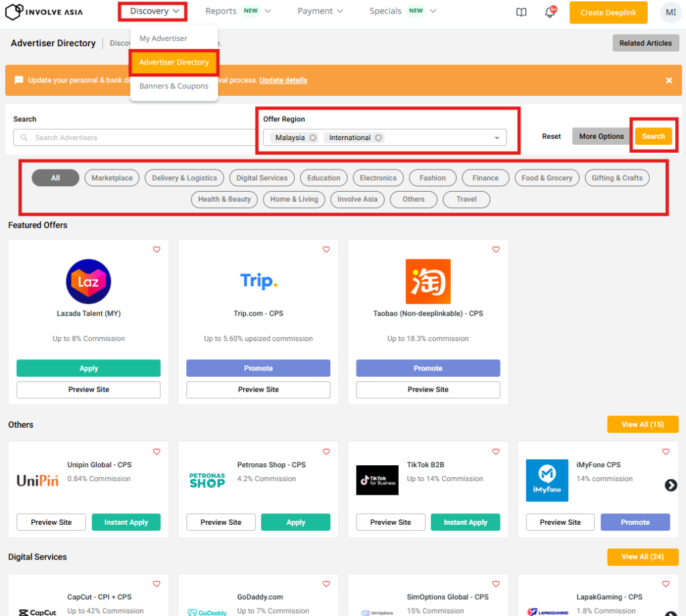Toggle favorite heart on Petronas Shop
686x616 pixels.
pyautogui.click(x=326, y=452)
